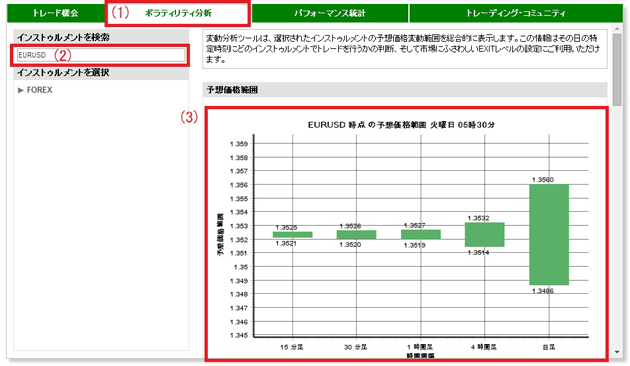Click the 予想価格範囲 section header
This screenshot has width=630, height=366.
pos(405,90)
